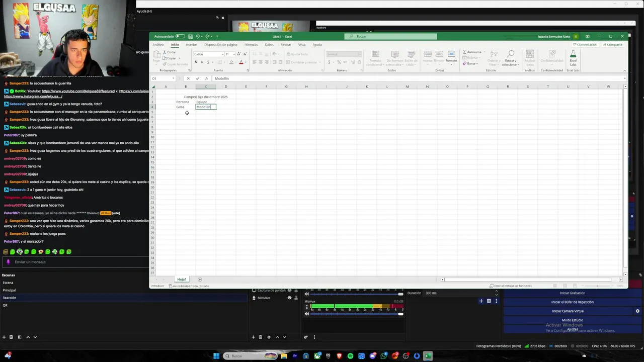644x362 pixels.
Task: Click the Save icon in Excel title bar
Action: tap(190, 36)
